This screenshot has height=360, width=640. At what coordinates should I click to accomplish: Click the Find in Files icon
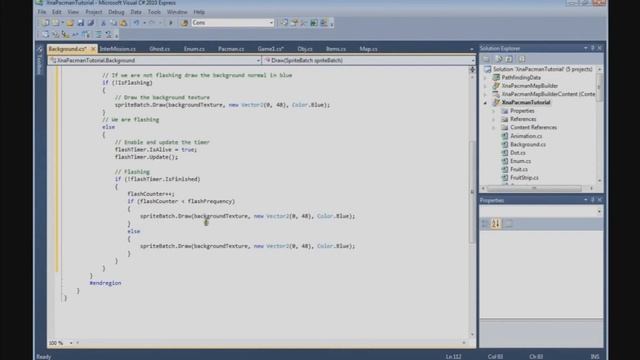pos(184,23)
